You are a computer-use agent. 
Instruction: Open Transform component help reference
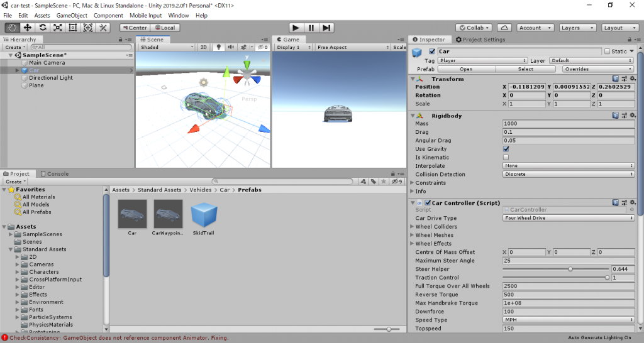[x=615, y=79]
